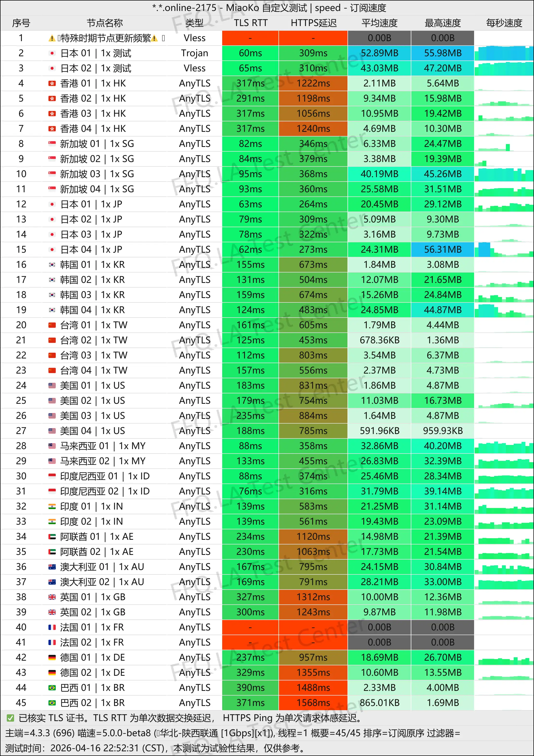Click the warning icon in row 1
The height and width of the screenshot is (756, 534).
point(52,38)
